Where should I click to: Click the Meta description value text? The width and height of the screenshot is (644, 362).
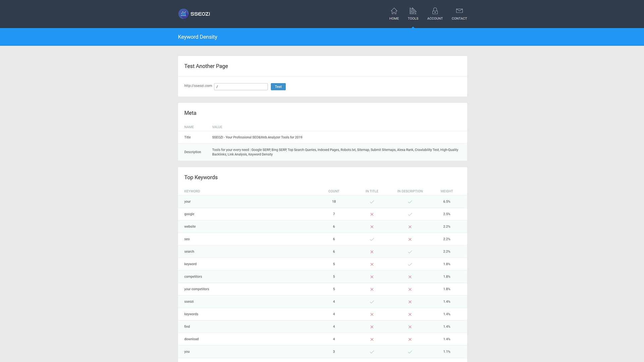coord(335,152)
